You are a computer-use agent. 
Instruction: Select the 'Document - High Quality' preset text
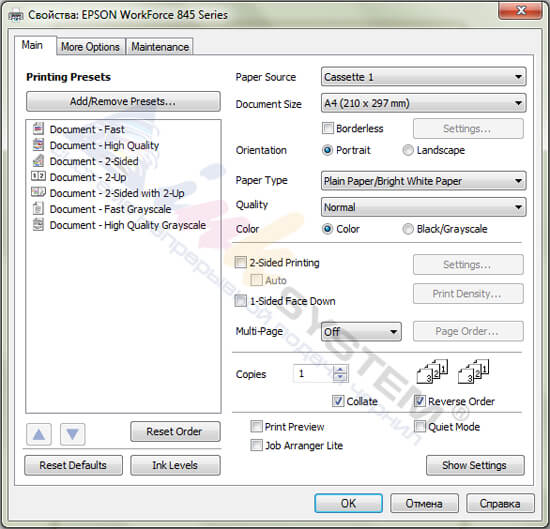coord(104,145)
